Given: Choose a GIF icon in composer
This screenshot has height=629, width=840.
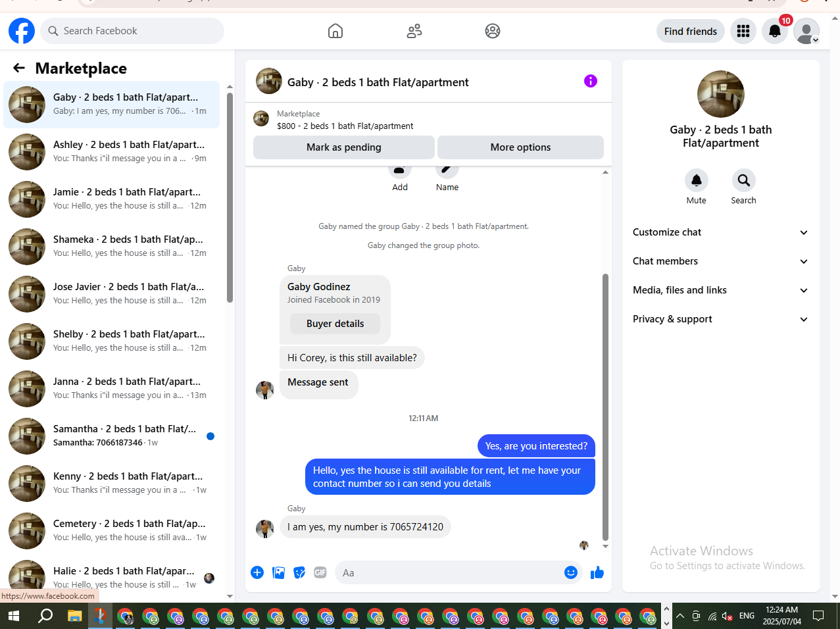Looking at the screenshot, I should coord(320,572).
